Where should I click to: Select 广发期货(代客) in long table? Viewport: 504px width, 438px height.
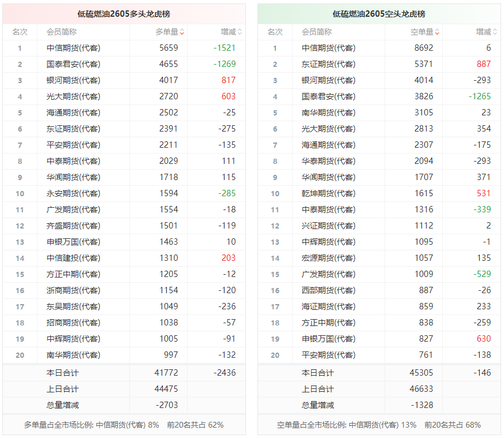click(73, 209)
